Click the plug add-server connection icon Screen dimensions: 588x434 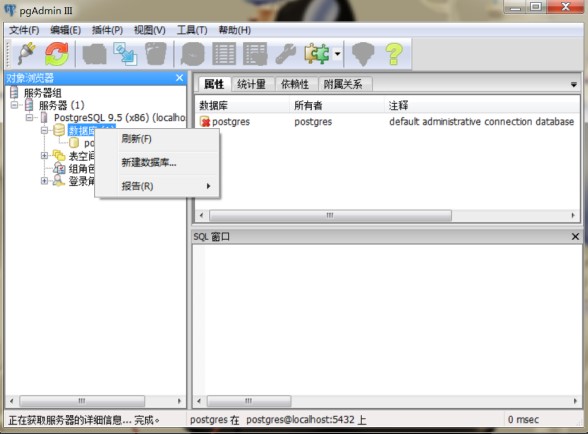click(26, 54)
